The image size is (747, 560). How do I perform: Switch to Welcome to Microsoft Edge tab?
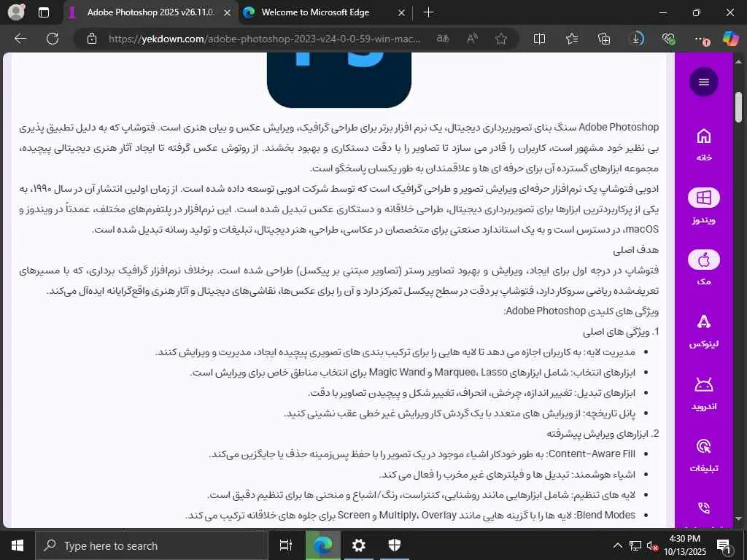pos(315,12)
